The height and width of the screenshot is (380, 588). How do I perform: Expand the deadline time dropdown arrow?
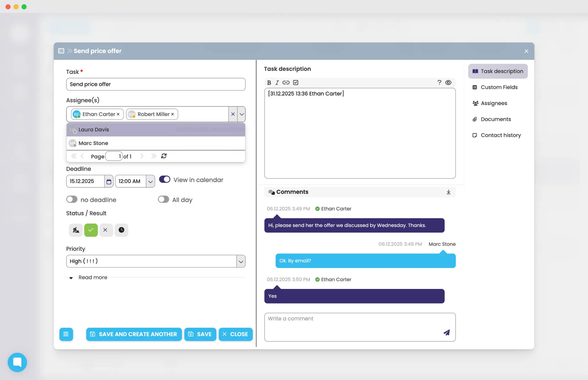[150, 182]
